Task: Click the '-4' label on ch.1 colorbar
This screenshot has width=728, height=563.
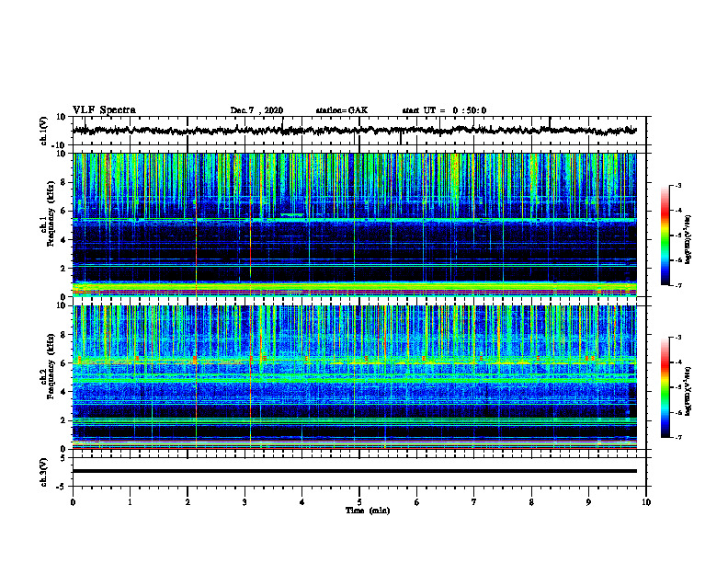Action: point(677,211)
